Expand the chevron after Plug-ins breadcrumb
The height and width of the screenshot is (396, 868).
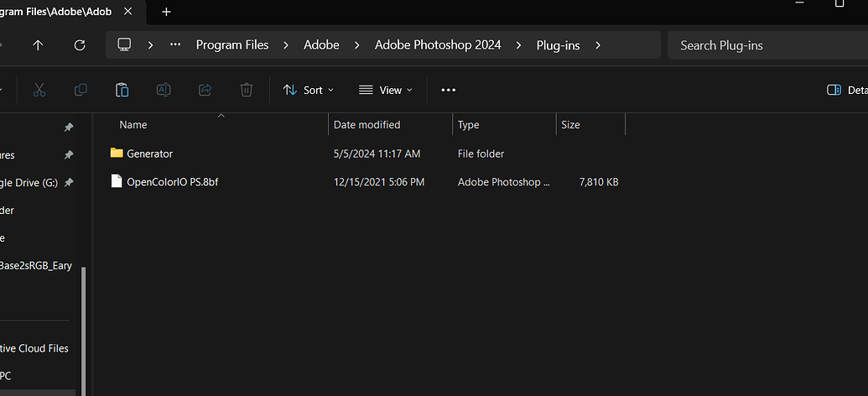(598, 45)
